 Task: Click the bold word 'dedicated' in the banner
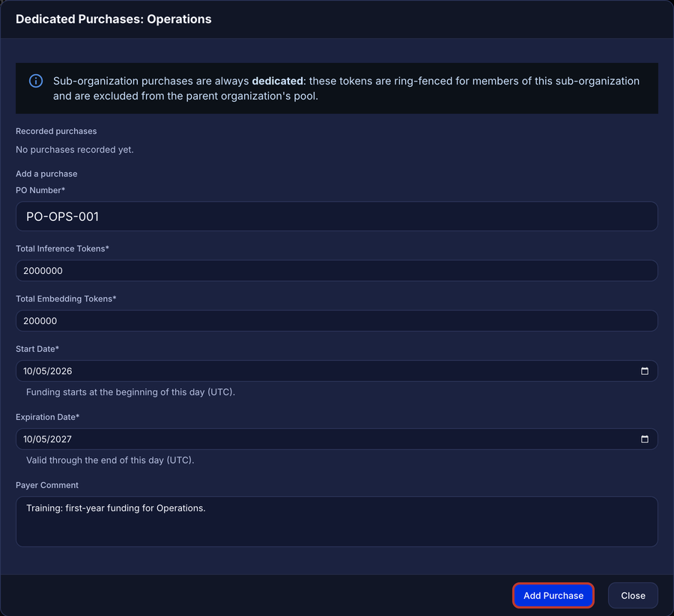(277, 81)
